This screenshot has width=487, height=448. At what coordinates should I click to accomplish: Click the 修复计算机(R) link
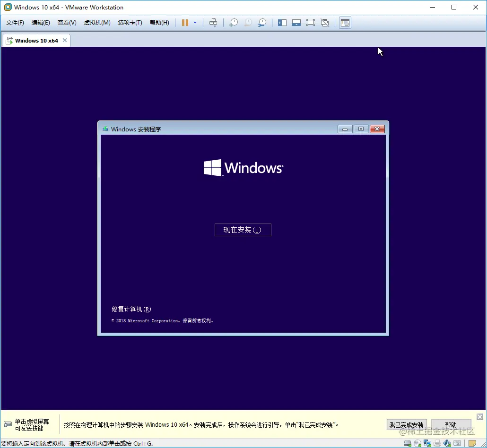tap(131, 309)
